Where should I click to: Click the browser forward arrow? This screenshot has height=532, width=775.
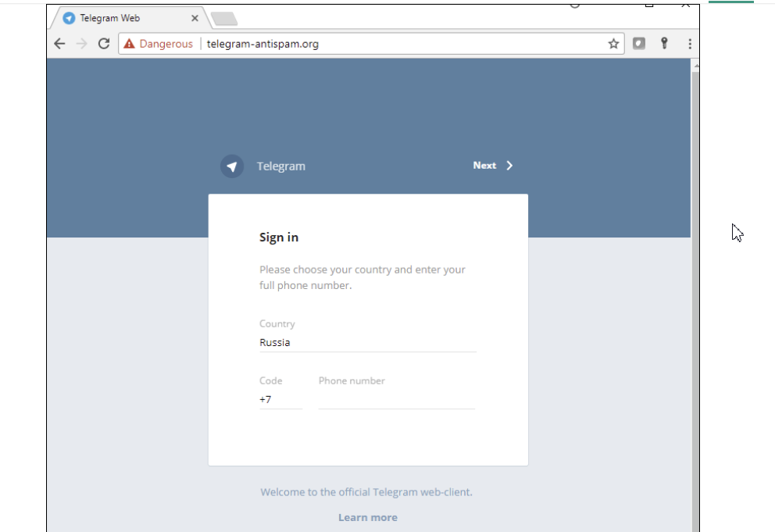click(x=81, y=44)
